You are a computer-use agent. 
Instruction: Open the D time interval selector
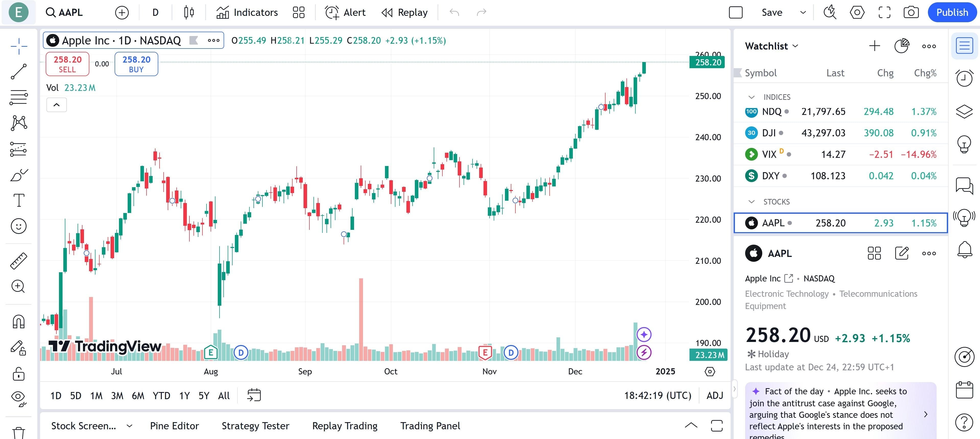(x=155, y=13)
